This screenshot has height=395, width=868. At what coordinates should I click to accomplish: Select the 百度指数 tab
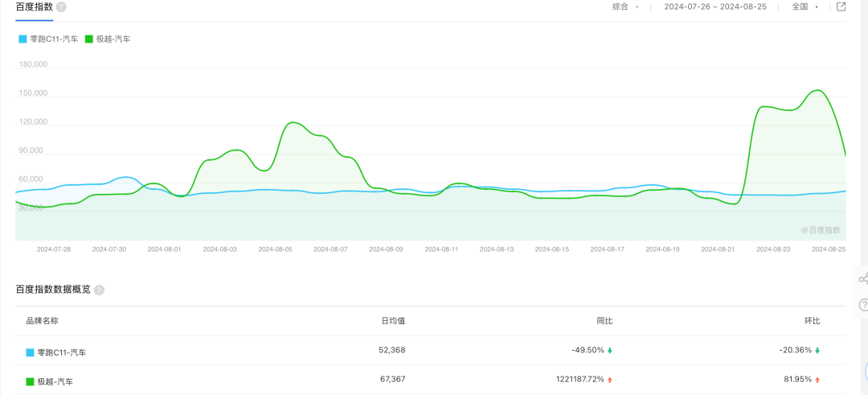pos(34,7)
